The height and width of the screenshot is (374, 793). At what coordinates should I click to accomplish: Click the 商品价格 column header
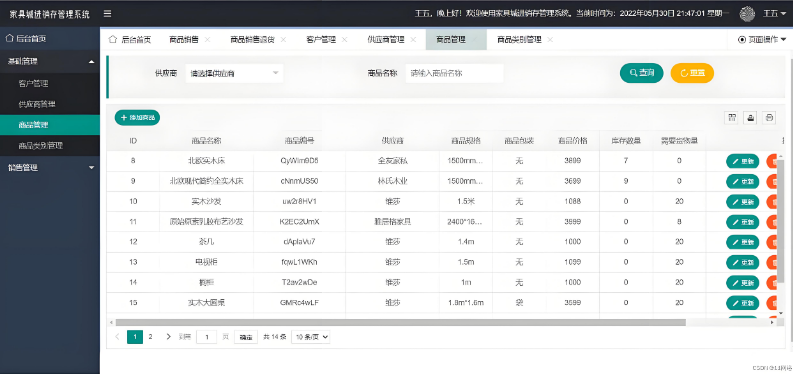pyautogui.click(x=572, y=141)
